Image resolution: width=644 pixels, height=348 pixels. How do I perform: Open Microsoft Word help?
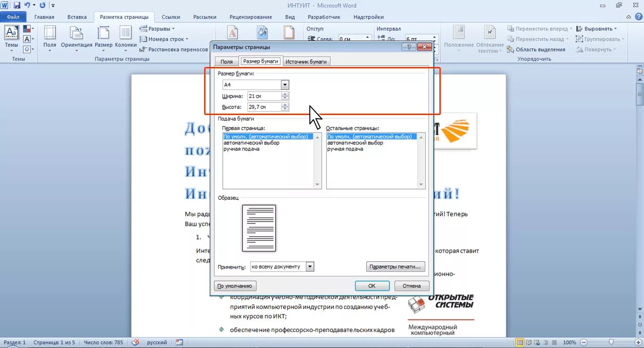639,17
